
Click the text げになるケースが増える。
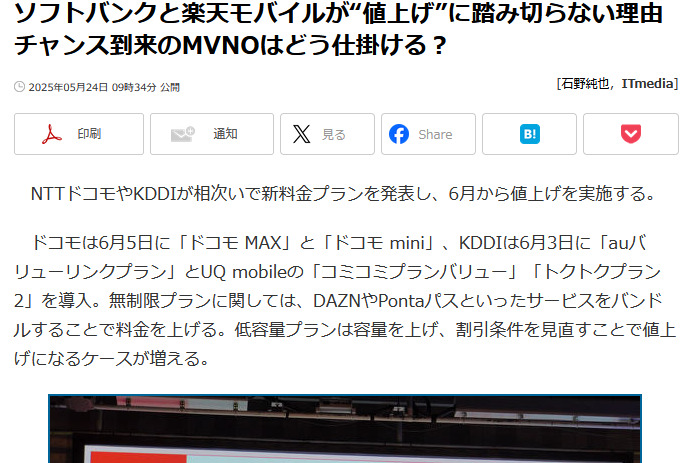[x=112, y=359]
